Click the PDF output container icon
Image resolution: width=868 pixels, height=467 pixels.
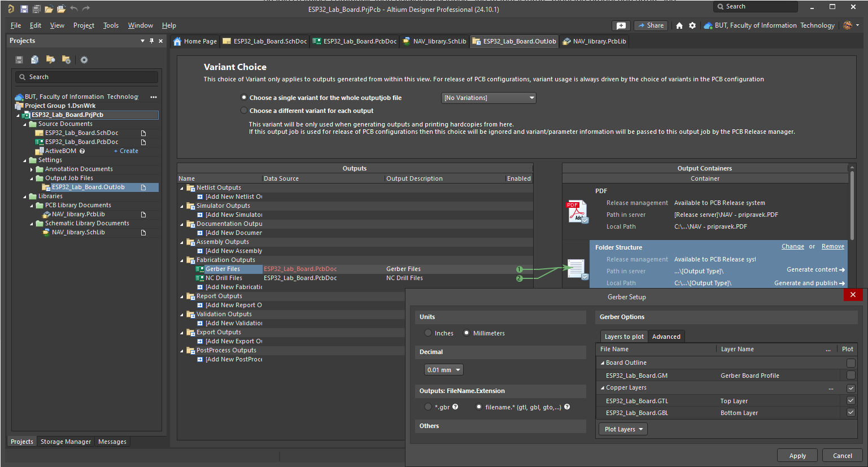point(577,212)
